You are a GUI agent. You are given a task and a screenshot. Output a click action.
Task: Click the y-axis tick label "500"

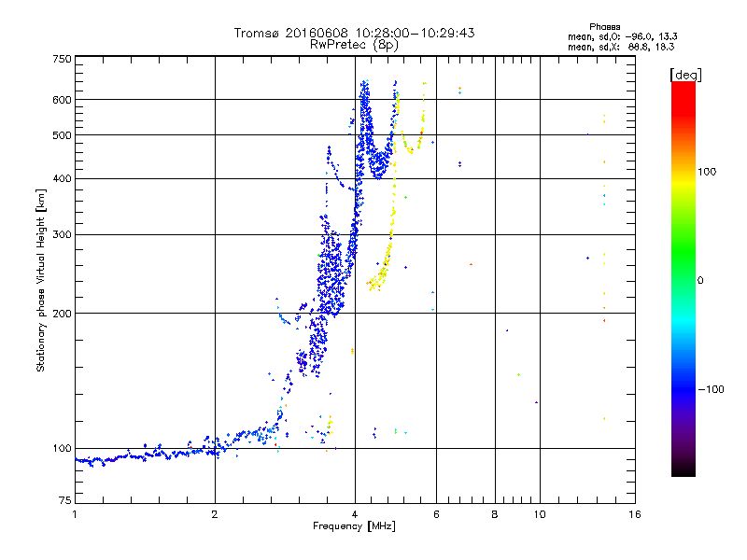point(62,135)
